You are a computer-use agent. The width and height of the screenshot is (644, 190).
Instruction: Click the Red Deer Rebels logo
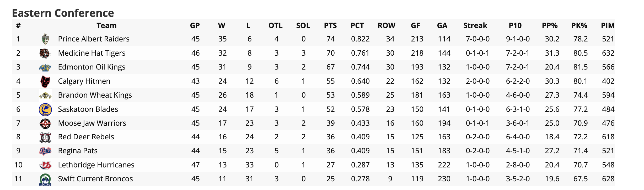[x=45, y=137]
